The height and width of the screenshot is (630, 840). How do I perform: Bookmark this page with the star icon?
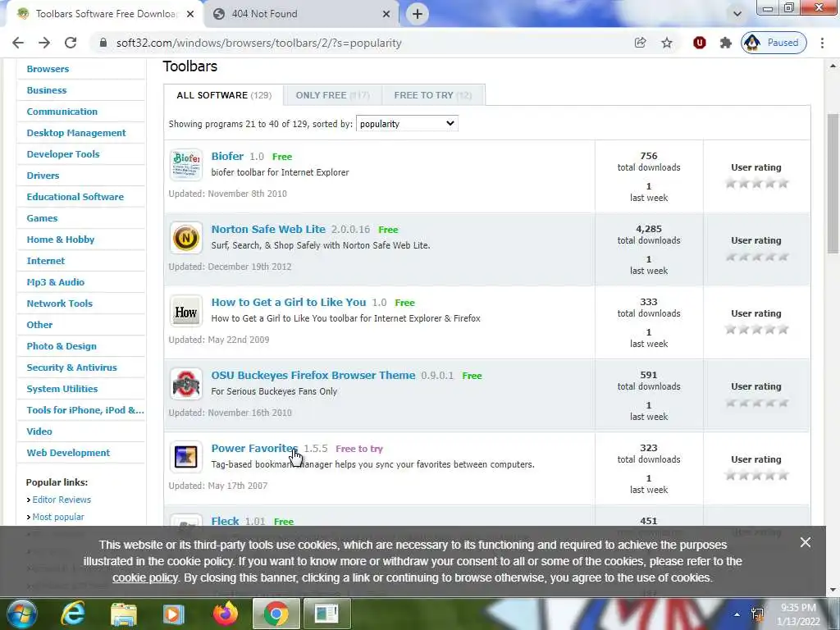666,43
